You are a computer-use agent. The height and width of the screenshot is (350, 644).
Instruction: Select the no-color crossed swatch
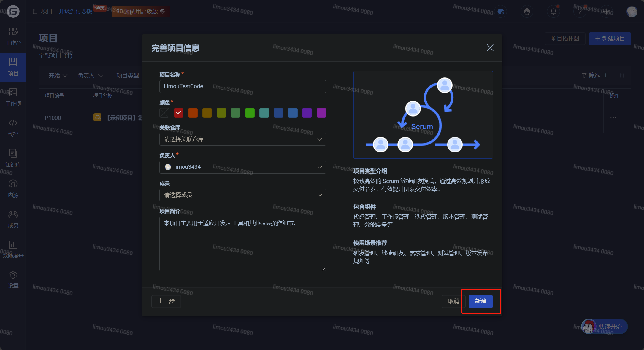[x=164, y=113]
